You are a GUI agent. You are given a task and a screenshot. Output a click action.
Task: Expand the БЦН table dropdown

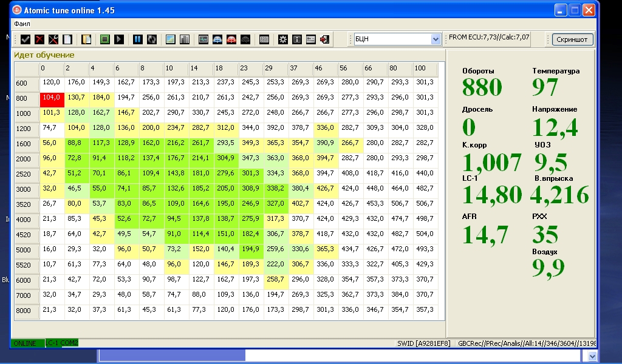pyautogui.click(x=436, y=39)
